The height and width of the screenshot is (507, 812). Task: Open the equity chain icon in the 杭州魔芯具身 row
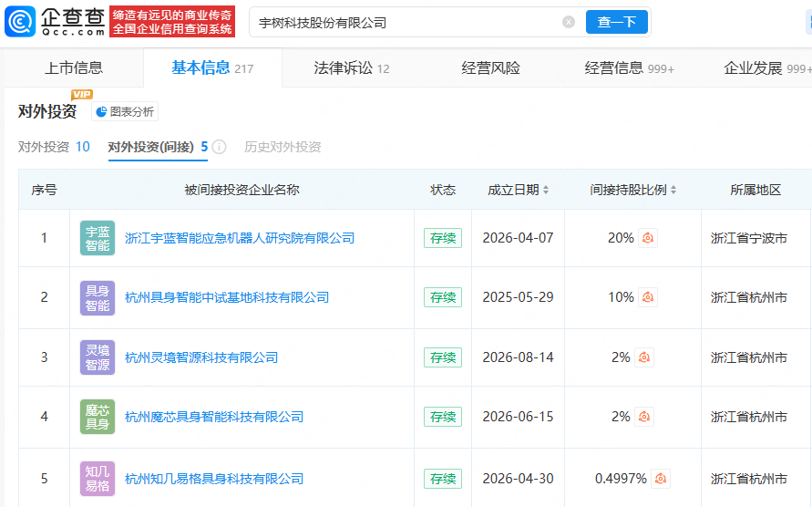click(644, 417)
